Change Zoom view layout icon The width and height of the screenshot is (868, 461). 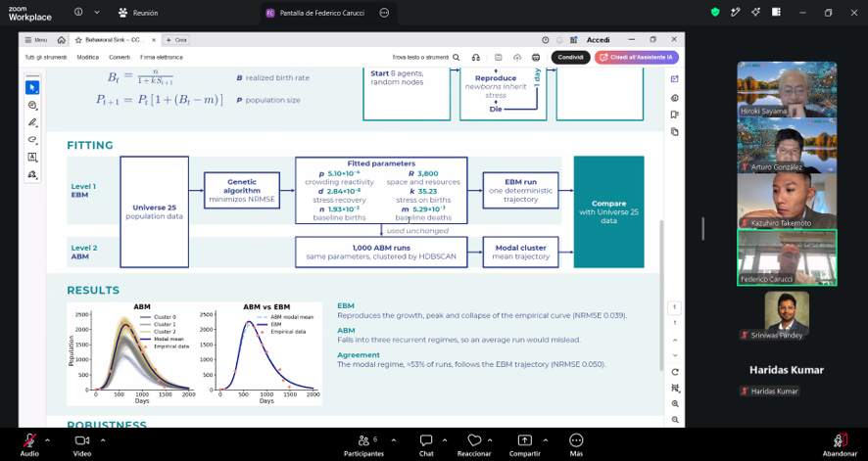776,12
